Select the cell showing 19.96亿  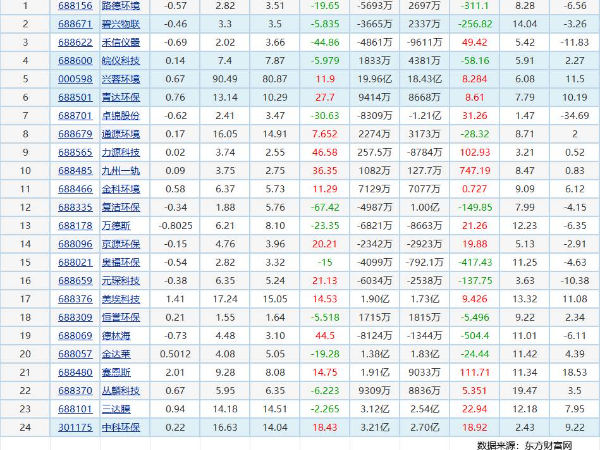375,79
